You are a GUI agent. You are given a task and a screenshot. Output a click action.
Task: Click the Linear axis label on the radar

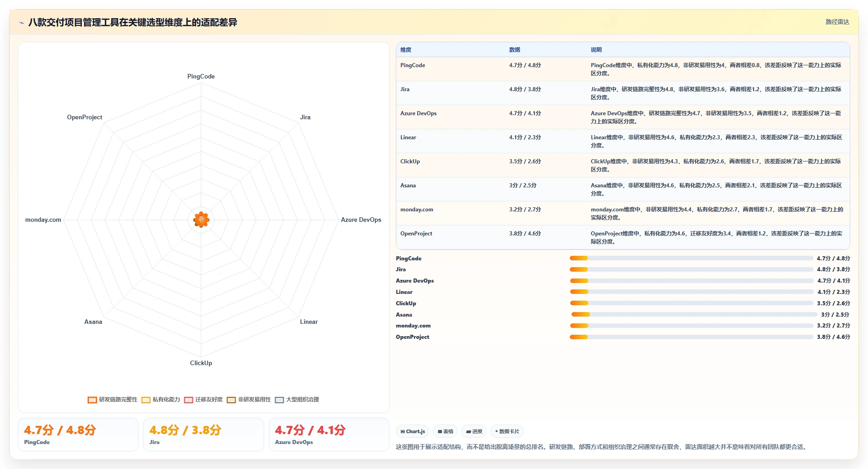pos(309,322)
